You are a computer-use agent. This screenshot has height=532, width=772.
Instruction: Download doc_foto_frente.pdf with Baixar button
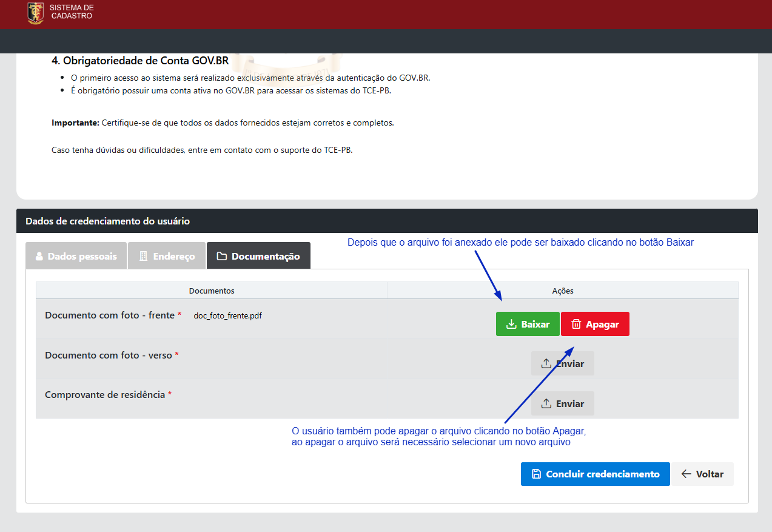(x=528, y=324)
